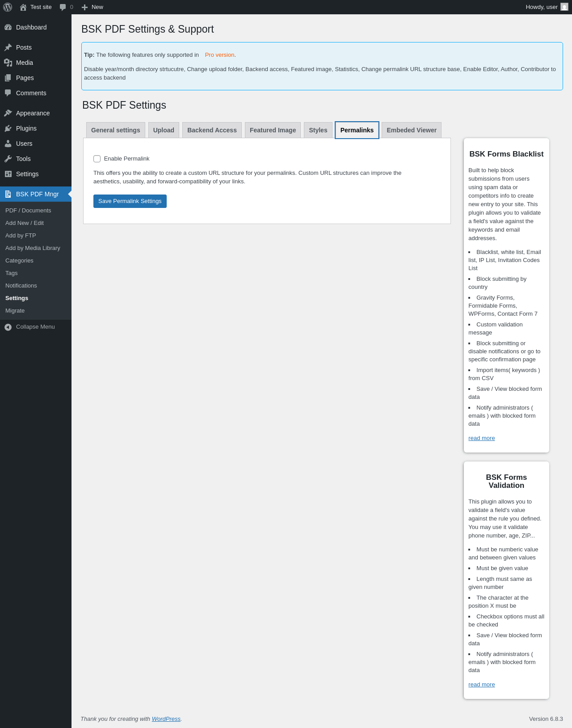Click the Enable Permalink label
The image size is (572, 728).
click(126, 159)
